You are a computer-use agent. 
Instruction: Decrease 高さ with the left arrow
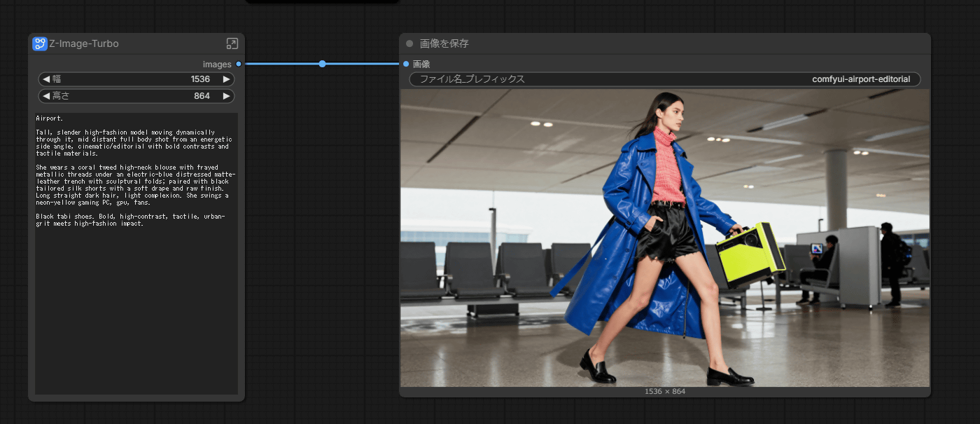pyautogui.click(x=46, y=96)
